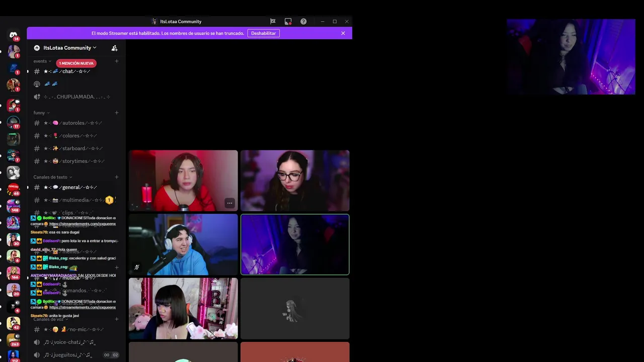The height and width of the screenshot is (362, 644).
Task: Open server icon with 7 badge
Action: pyautogui.click(x=13, y=156)
